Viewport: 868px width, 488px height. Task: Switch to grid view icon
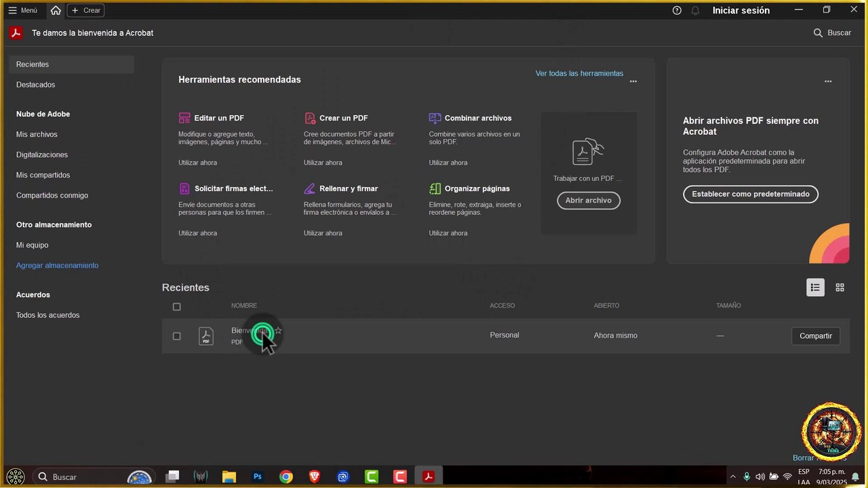840,287
